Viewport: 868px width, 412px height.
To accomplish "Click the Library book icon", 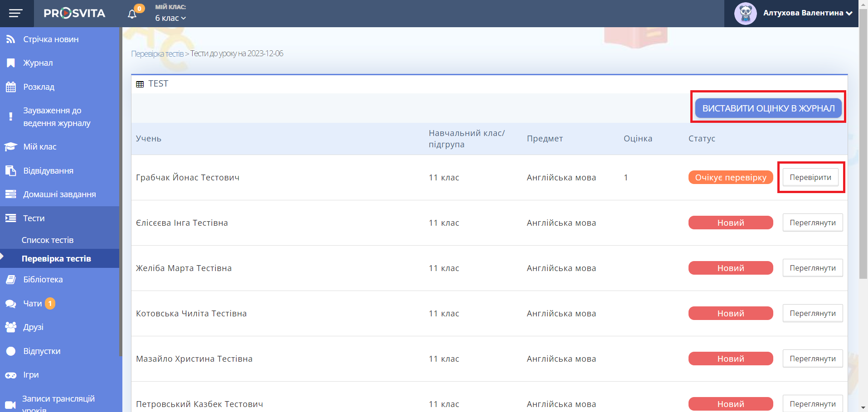I will [x=10, y=280].
